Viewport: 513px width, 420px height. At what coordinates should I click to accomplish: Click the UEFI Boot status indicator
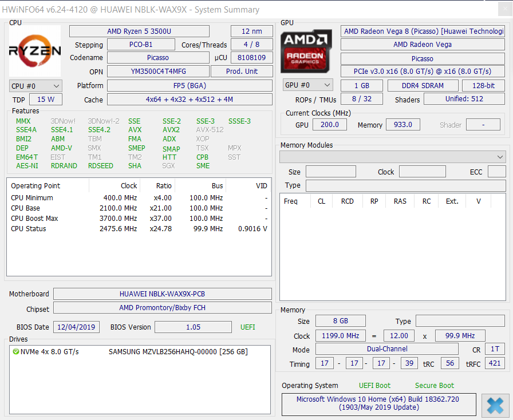pos(374,386)
